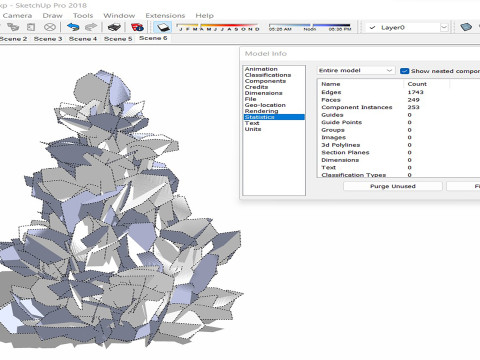This screenshot has height=360, width=480.
Task: Open the Layer0 layer dropdown
Action: pyautogui.click(x=407, y=28)
